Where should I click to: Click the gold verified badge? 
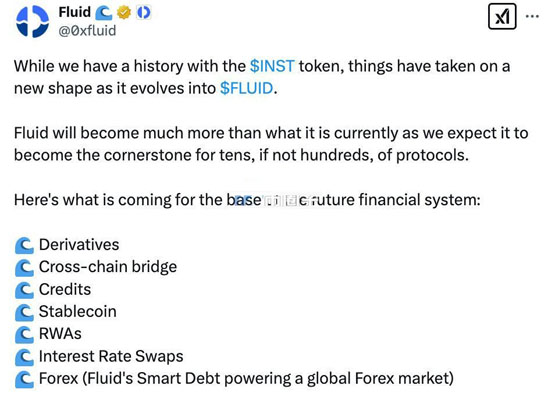click(x=124, y=13)
